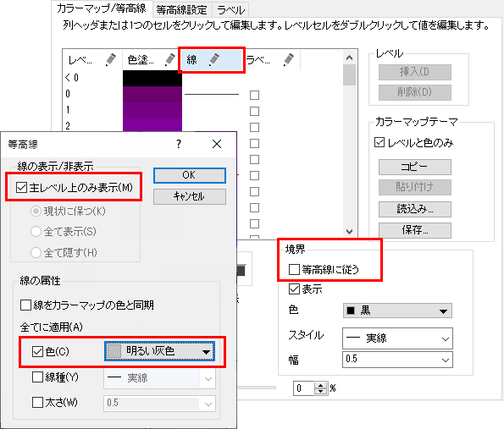Open the 線種 実線 dropdown in 等高線 dialog
Screen dimensions: 504x429
pos(159,378)
